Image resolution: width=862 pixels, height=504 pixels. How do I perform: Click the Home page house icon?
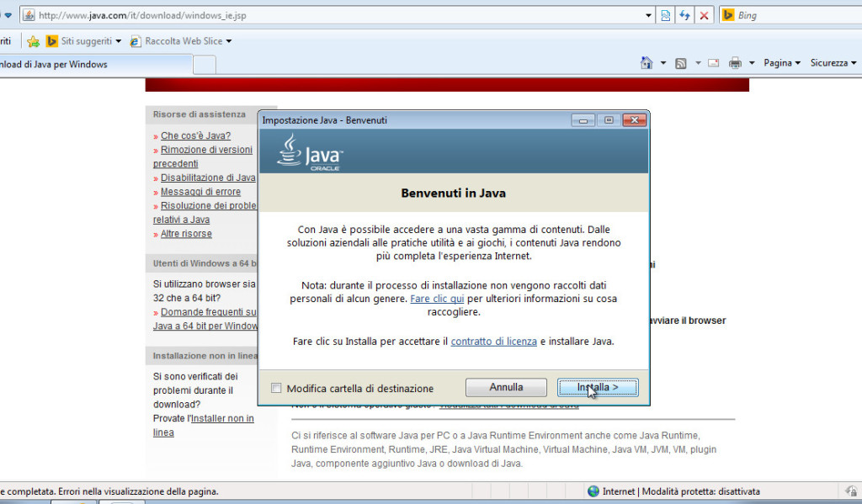click(646, 63)
